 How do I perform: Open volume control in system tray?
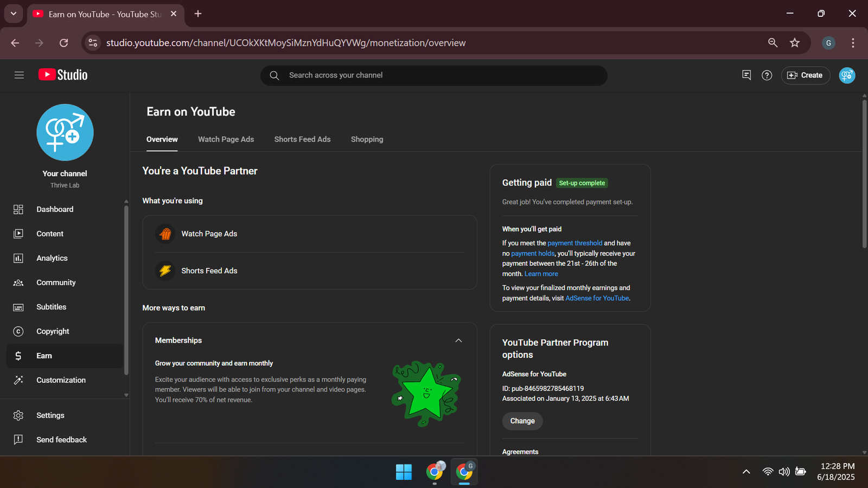click(x=784, y=472)
